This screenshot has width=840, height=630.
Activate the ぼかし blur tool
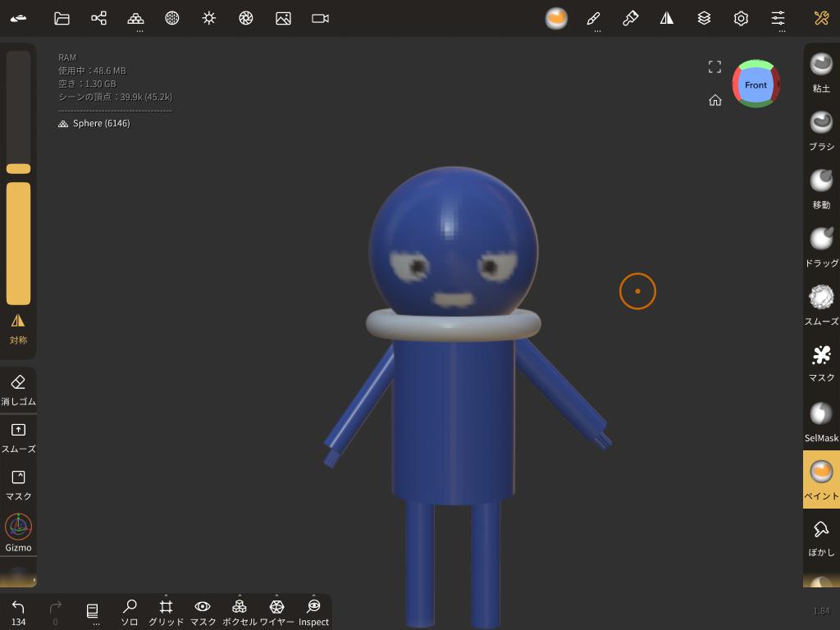pos(821,537)
